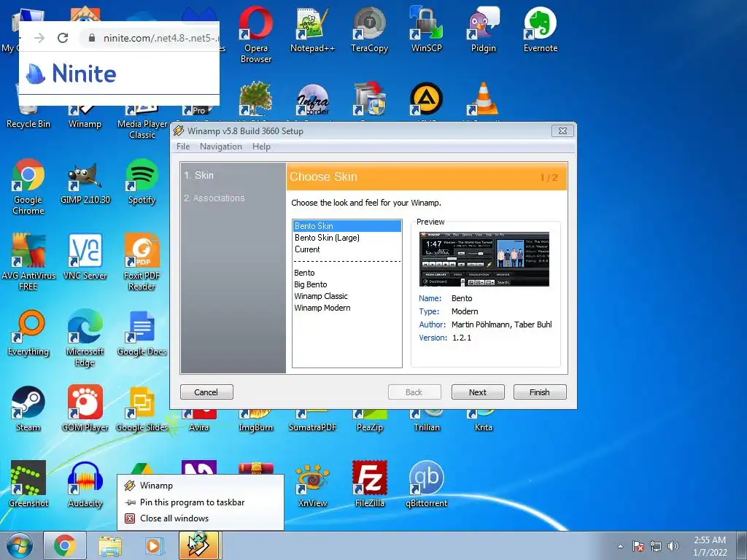
Task: Launch Steam from the desktop
Action: coord(28,408)
